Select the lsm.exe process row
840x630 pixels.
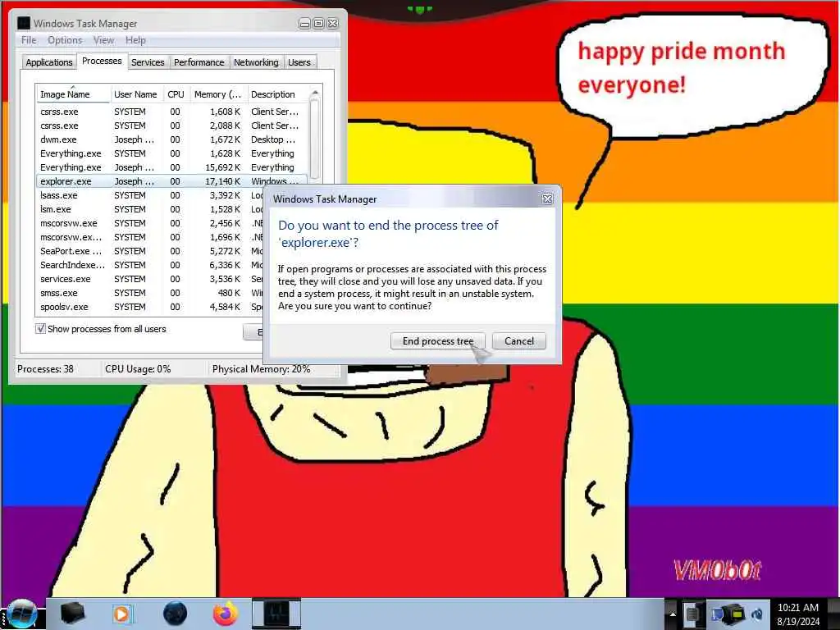coord(149,209)
